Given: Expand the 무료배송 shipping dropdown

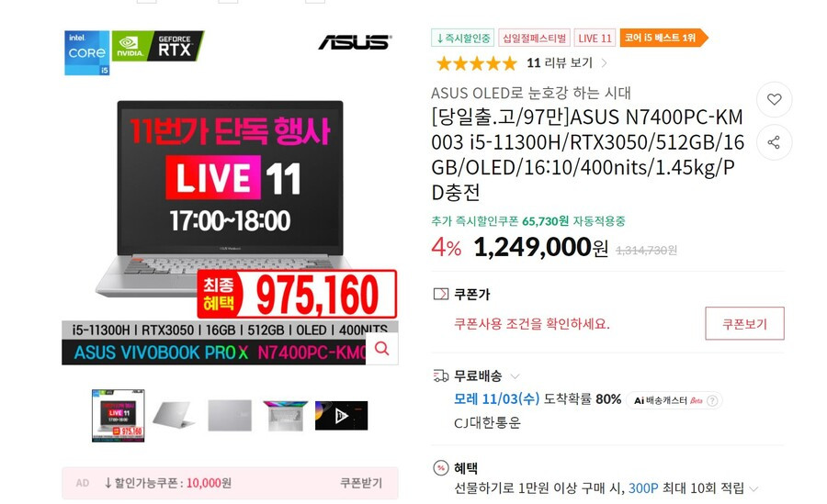Looking at the screenshot, I should click(515, 376).
